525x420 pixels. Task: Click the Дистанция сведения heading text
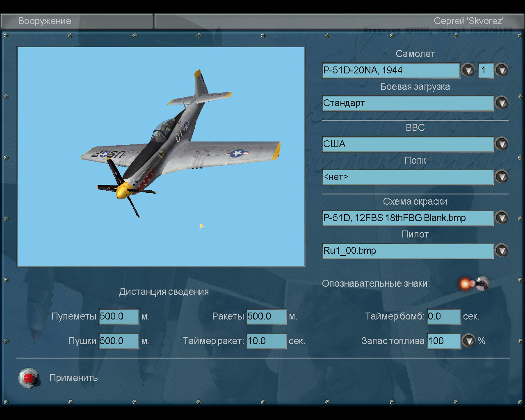(164, 292)
